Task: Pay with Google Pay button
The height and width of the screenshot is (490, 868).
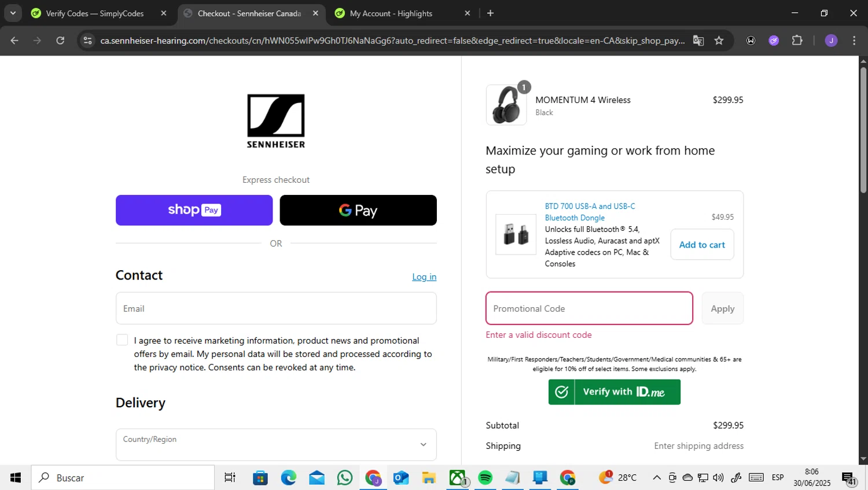Action: (x=358, y=210)
